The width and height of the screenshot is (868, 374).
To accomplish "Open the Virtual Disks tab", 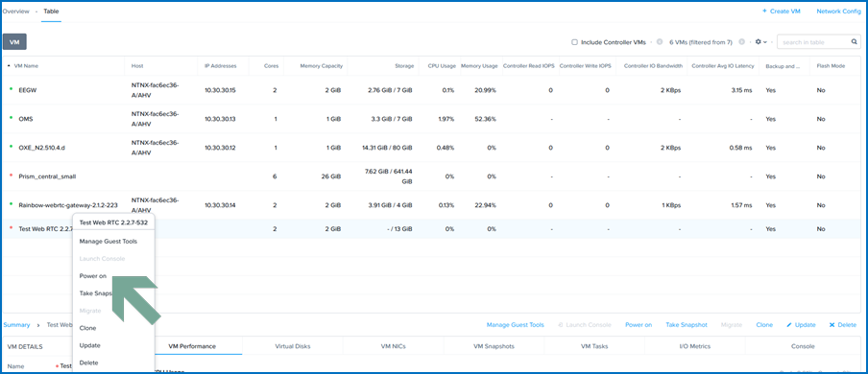I will click(293, 346).
